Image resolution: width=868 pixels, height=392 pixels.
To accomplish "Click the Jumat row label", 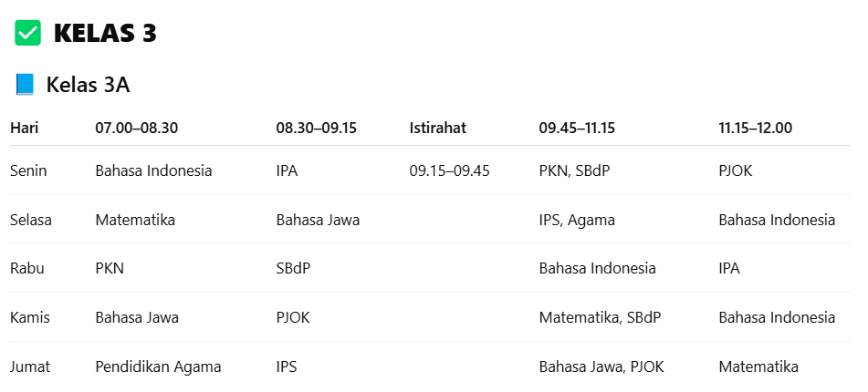I will (30, 367).
